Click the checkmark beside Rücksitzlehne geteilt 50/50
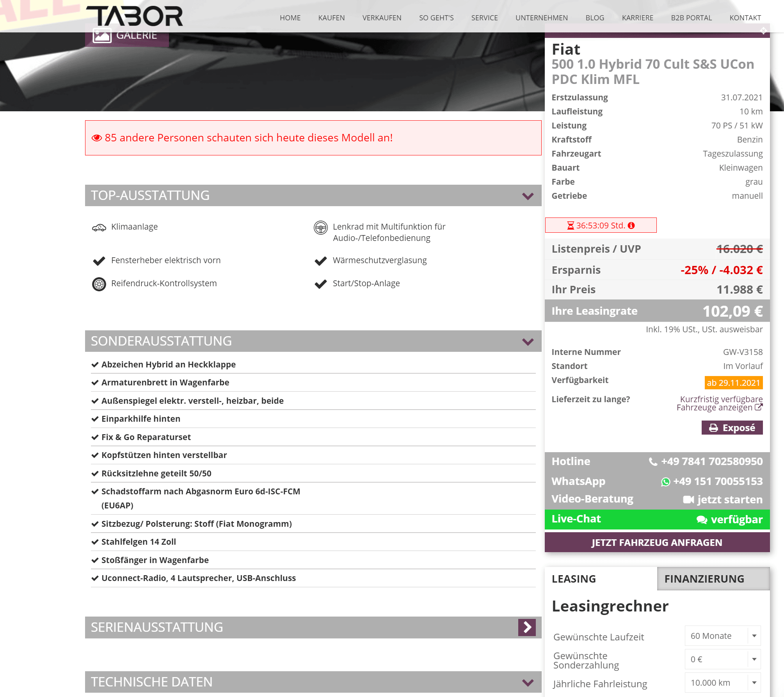 point(95,474)
